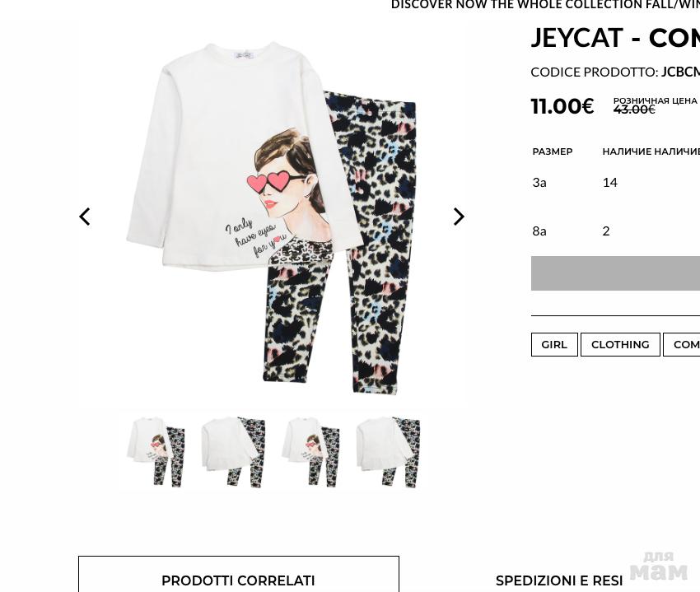700x592 pixels.
Task: Click the previous image arrow
Action: [x=84, y=217]
